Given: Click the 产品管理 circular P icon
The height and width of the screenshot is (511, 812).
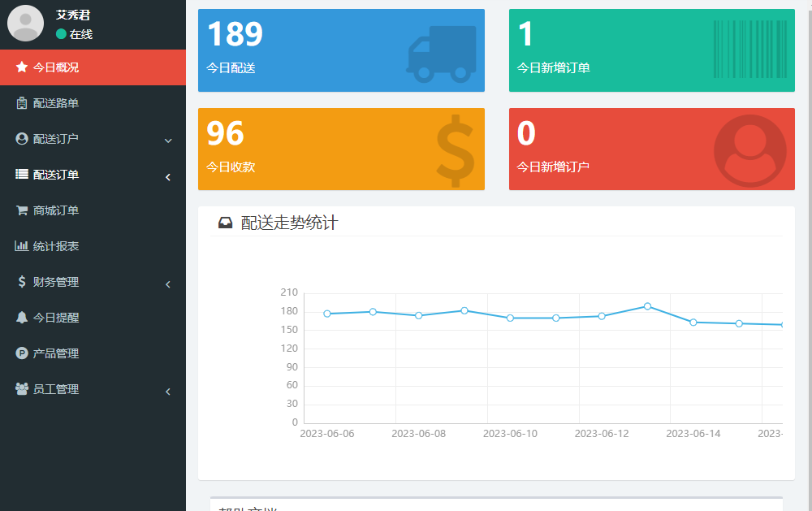Looking at the screenshot, I should (x=22, y=353).
